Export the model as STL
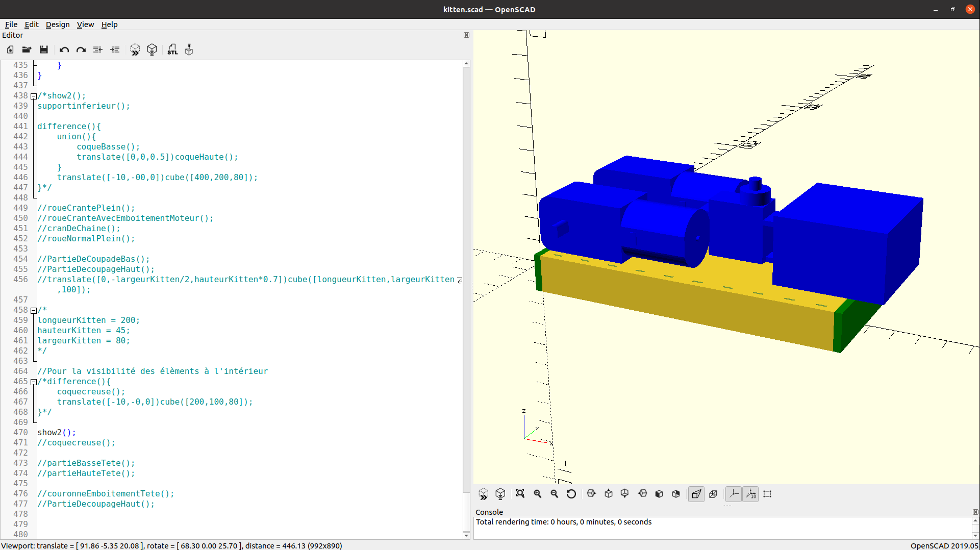Screen dimensions: 980x550 (172, 49)
